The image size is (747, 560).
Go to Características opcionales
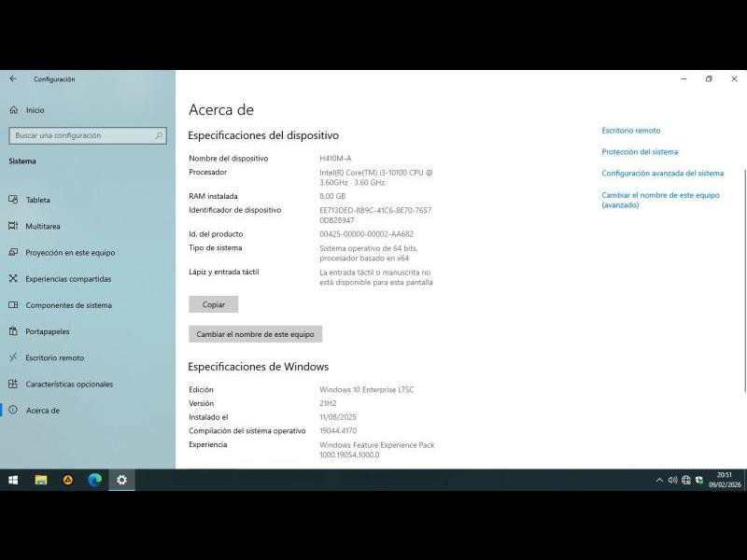coord(68,384)
